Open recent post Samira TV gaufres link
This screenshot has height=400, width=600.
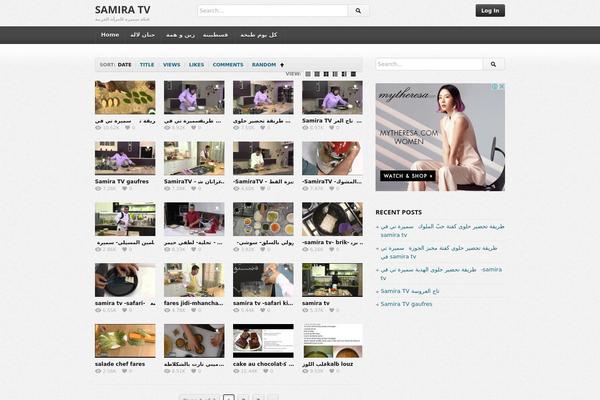tap(406, 304)
